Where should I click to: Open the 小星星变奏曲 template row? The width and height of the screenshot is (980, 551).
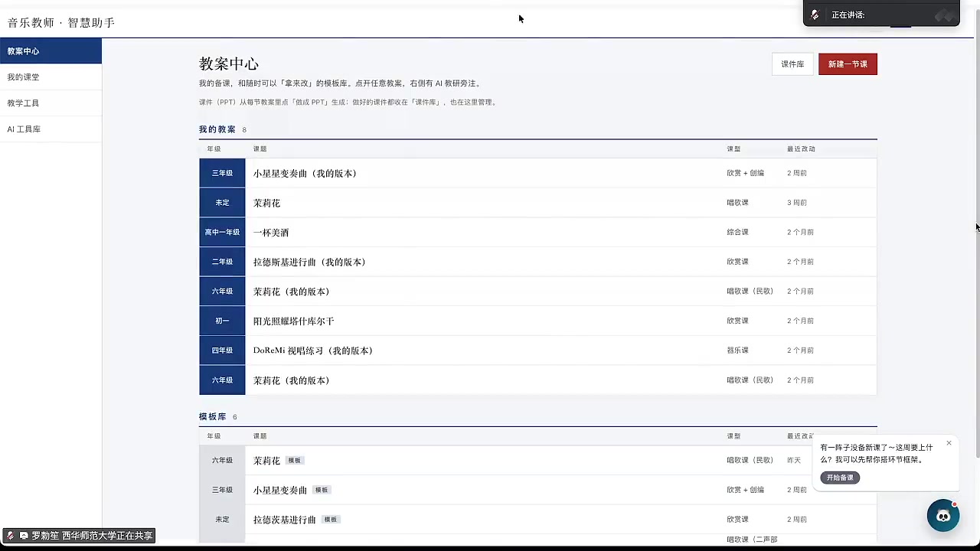[537, 490]
